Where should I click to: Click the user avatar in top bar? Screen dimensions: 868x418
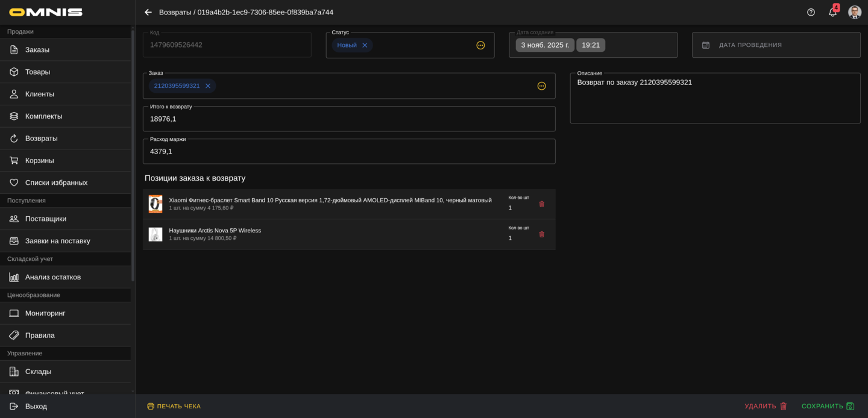[854, 12]
